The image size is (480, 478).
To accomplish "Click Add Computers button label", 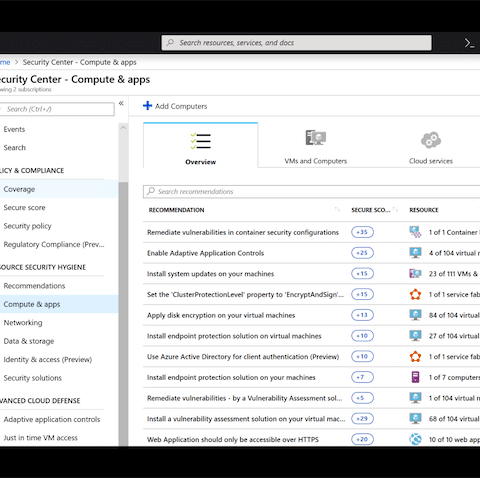I will [181, 106].
